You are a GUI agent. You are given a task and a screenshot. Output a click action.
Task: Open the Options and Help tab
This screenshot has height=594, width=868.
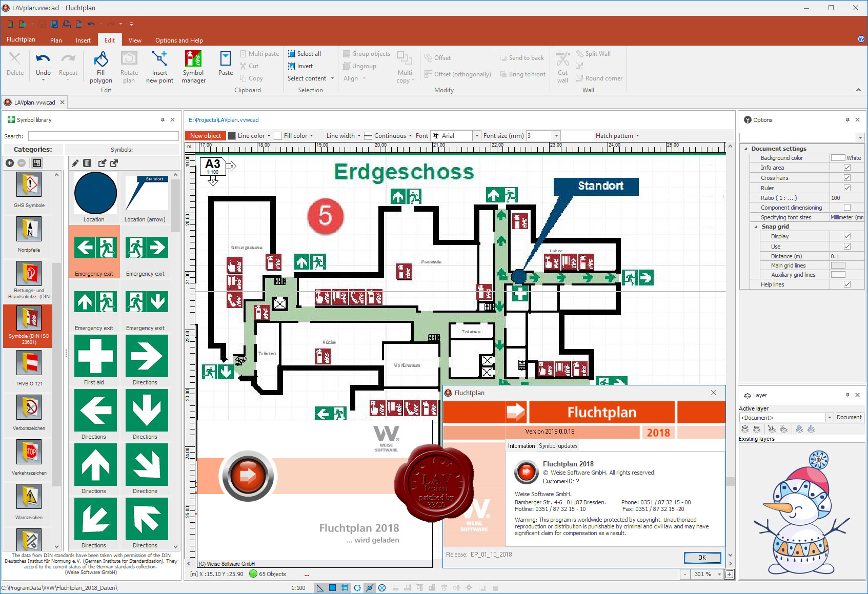tap(179, 40)
